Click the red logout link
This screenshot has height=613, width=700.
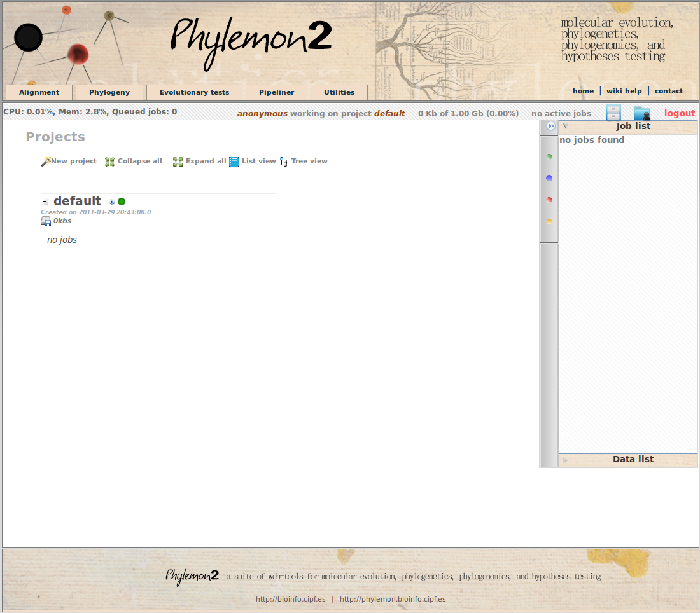679,113
